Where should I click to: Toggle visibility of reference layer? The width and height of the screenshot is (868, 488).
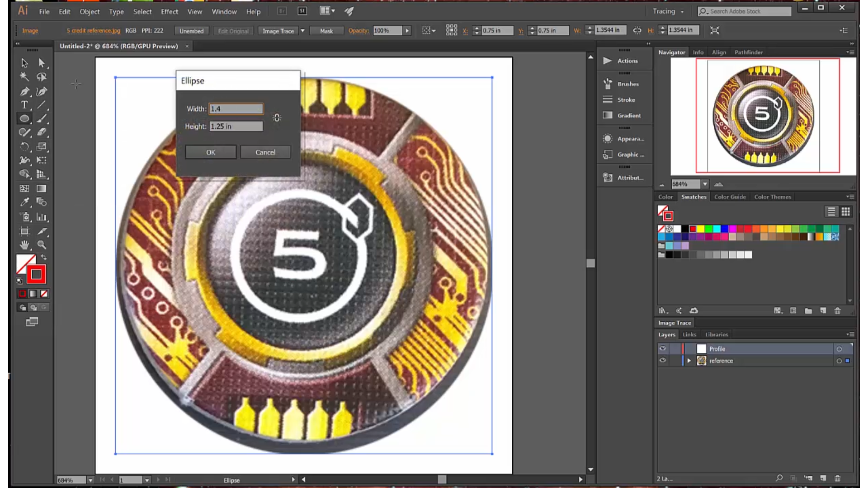pyautogui.click(x=663, y=360)
